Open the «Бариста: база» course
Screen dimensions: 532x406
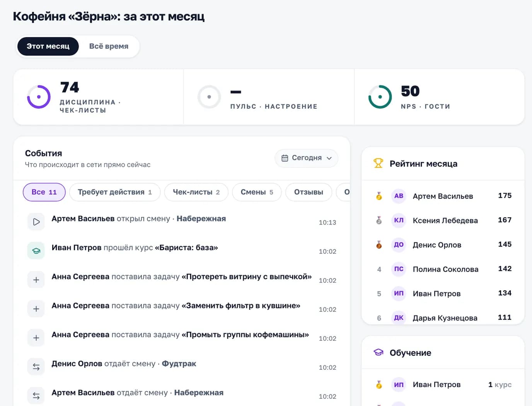pos(186,248)
